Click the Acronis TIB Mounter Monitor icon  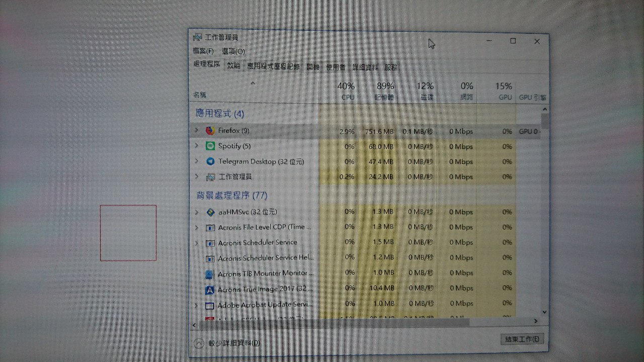click(x=210, y=274)
